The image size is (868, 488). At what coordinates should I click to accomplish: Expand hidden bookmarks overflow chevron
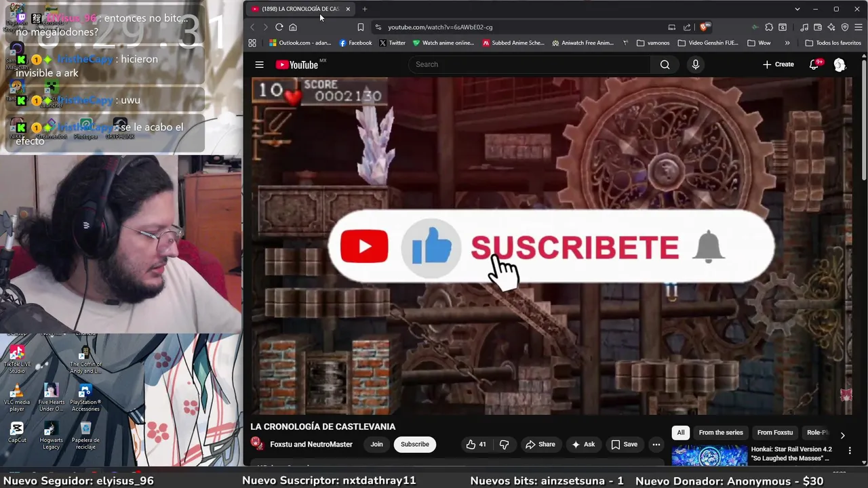(x=787, y=43)
